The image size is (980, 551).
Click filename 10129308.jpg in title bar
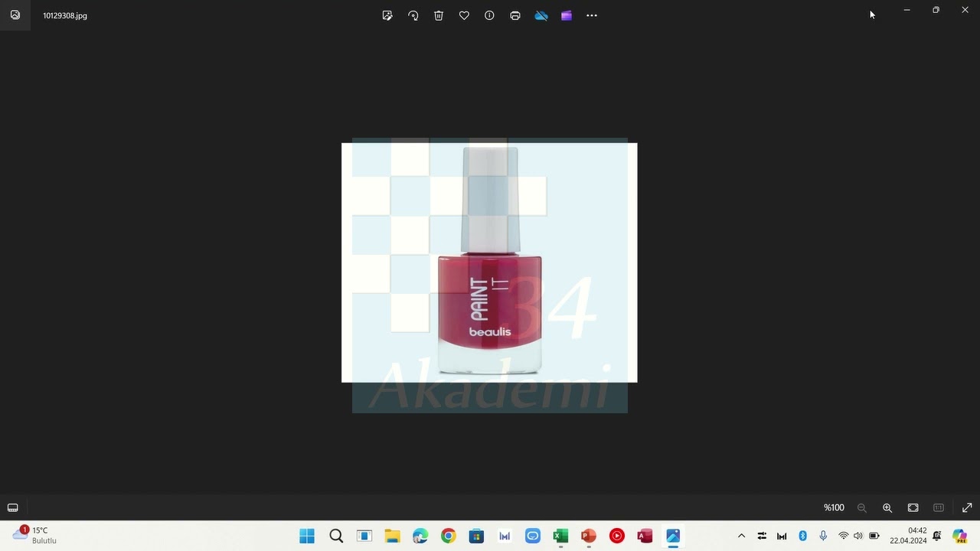[x=65, y=15]
